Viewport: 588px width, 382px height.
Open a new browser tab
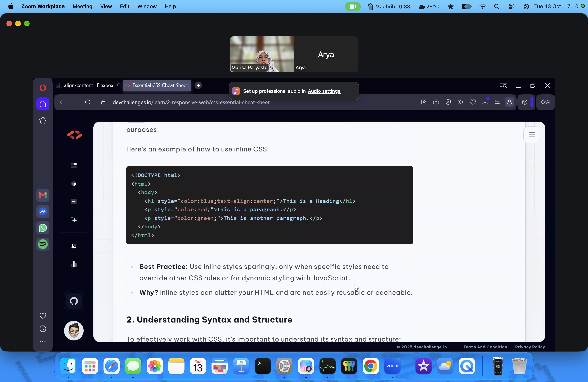(x=198, y=85)
